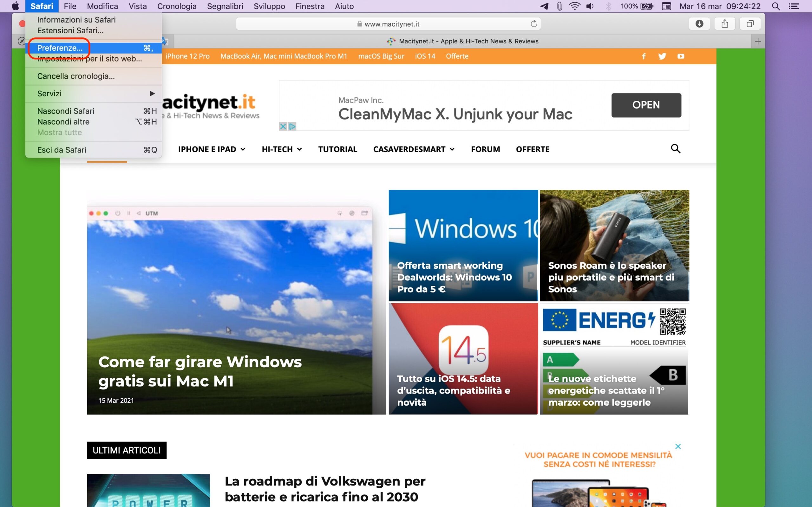
Task: Open the Share button in toolbar
Action: 725,24
